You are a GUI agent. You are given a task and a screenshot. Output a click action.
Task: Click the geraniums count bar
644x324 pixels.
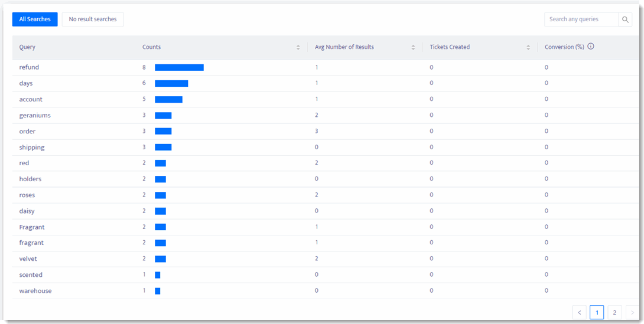tap(163, 115)
